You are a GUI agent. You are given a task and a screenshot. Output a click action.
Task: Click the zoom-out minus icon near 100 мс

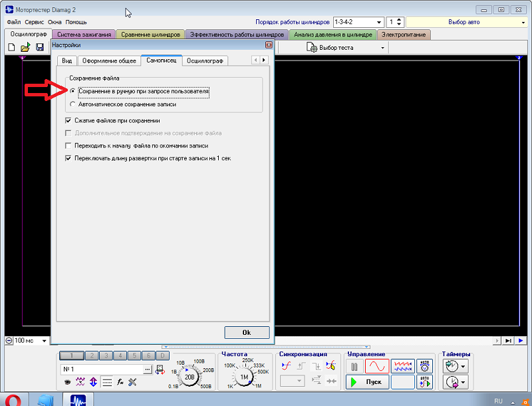coord(9,341)
